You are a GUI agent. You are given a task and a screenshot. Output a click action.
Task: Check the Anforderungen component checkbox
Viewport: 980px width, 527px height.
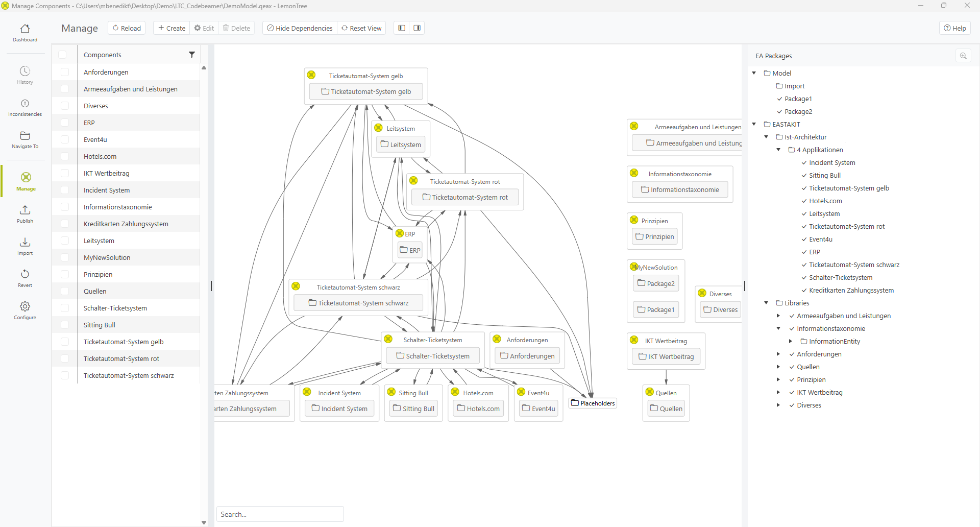[65, 72]
